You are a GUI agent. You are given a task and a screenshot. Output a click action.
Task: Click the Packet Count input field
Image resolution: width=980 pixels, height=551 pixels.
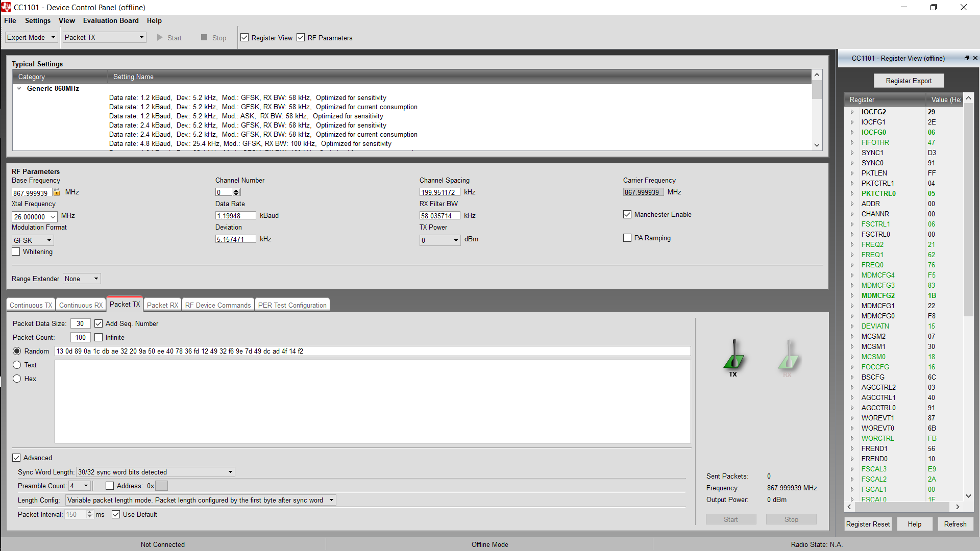tap(81, 337)
